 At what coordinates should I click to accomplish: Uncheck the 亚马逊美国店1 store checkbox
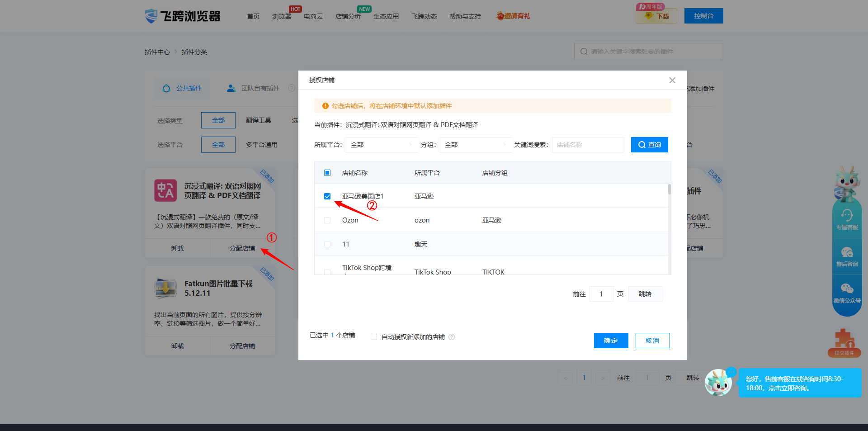(327, 196)
